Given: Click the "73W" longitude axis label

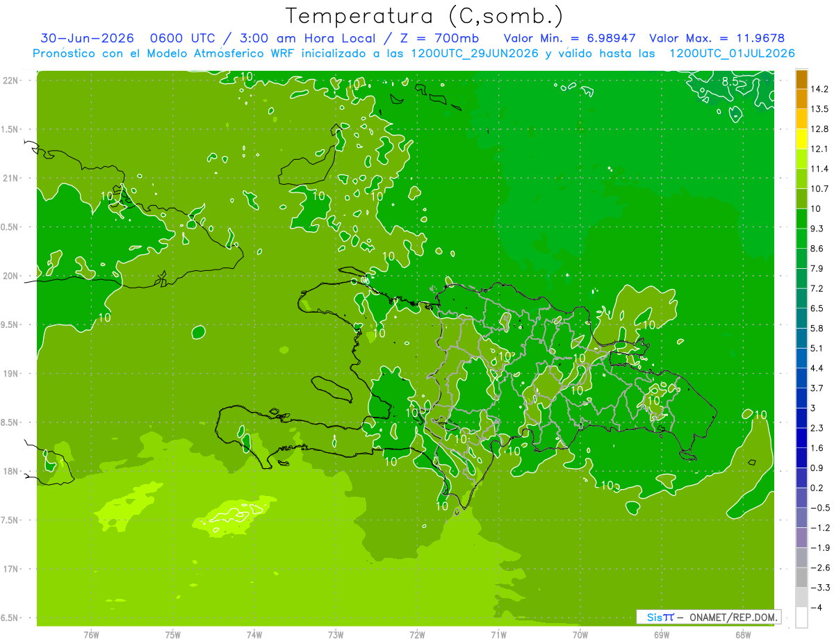Looking at the screenshot, I should pos(336,635).
